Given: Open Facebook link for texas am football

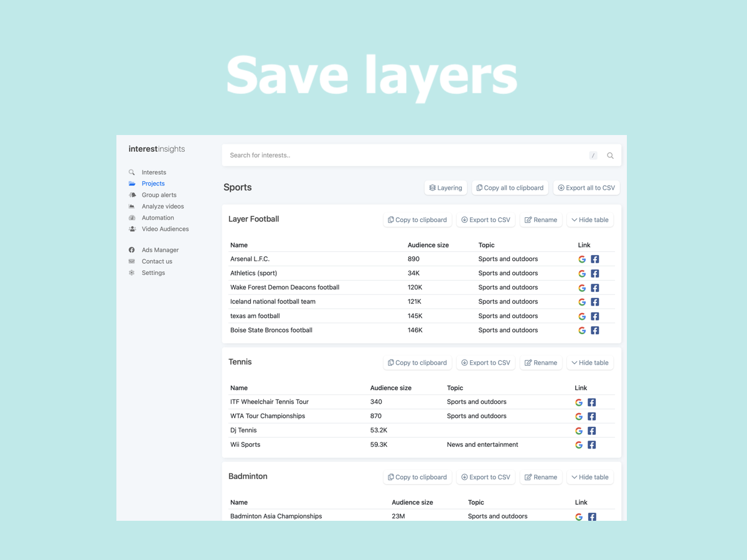Looking at the screenshot, I should 595,317.
